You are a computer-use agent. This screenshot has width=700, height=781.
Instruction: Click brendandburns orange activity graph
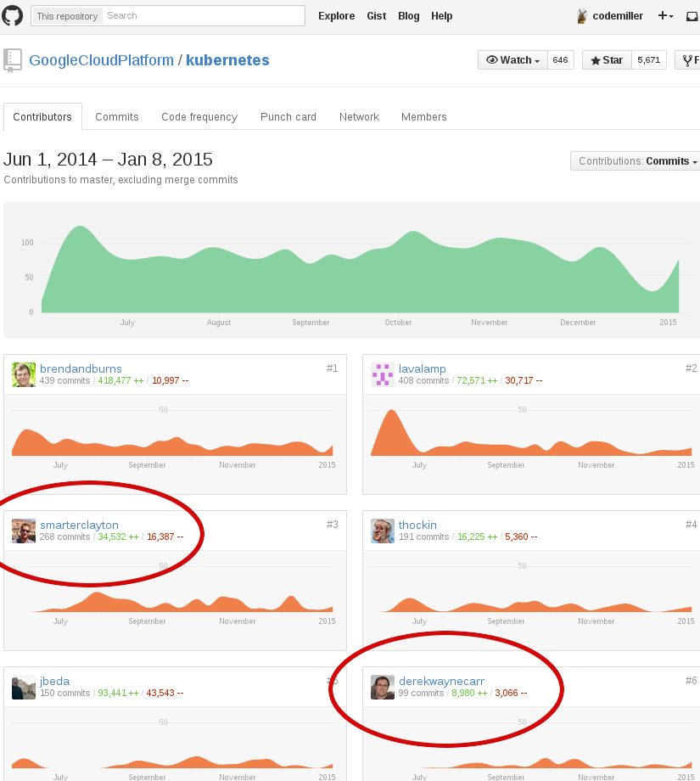(172, 441)
